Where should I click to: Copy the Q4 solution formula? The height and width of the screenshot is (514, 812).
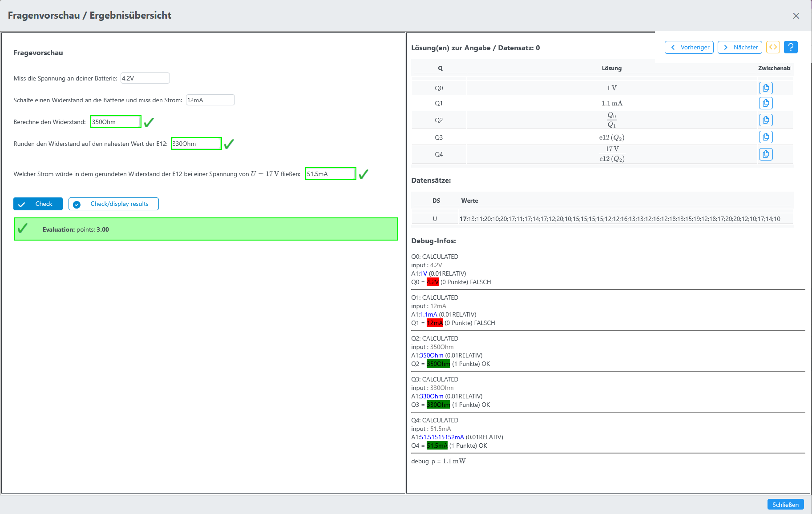coord(765,154)
